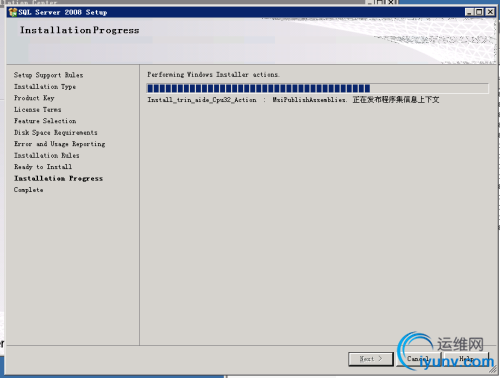Click the Help button
Screen dimensions: 500x378
pyautogui.click(x=466, y=359)
